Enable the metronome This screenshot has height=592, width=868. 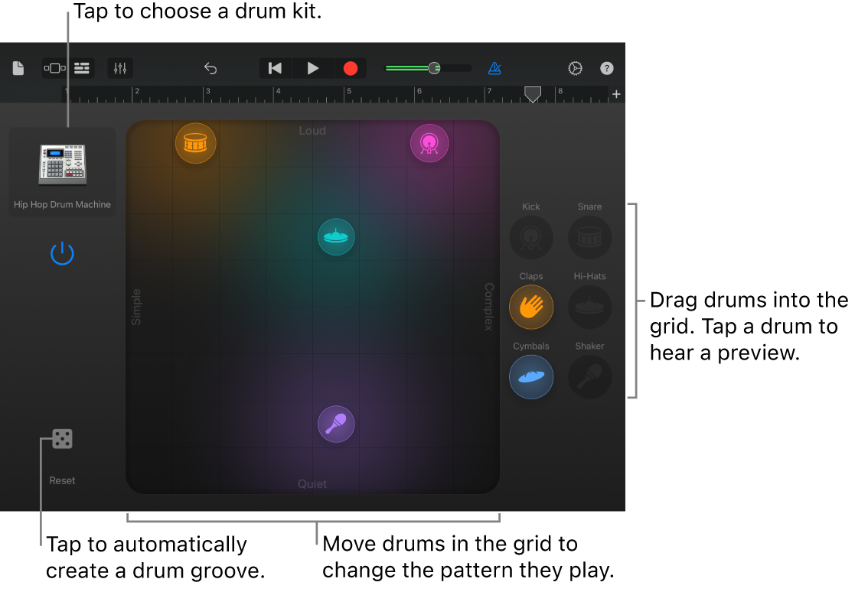pos(494,68)
